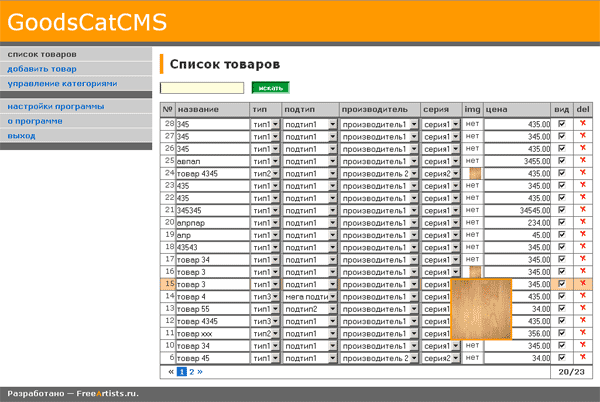This screenshot has height=402, width=600.
Task: Open настройки программы menu item
Action: (56, 106)
